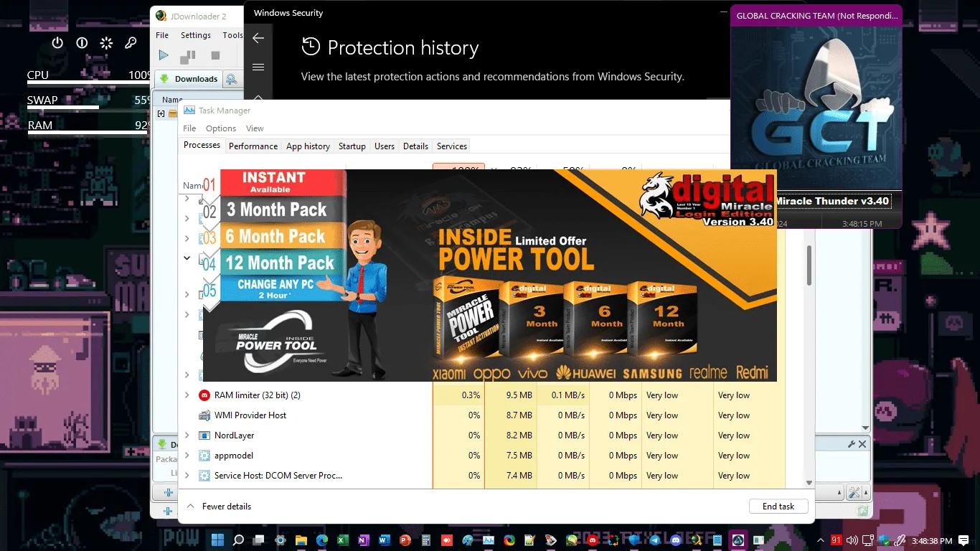Switch to the Services tab
Screen dimensions: 980x551
[452, 146]
